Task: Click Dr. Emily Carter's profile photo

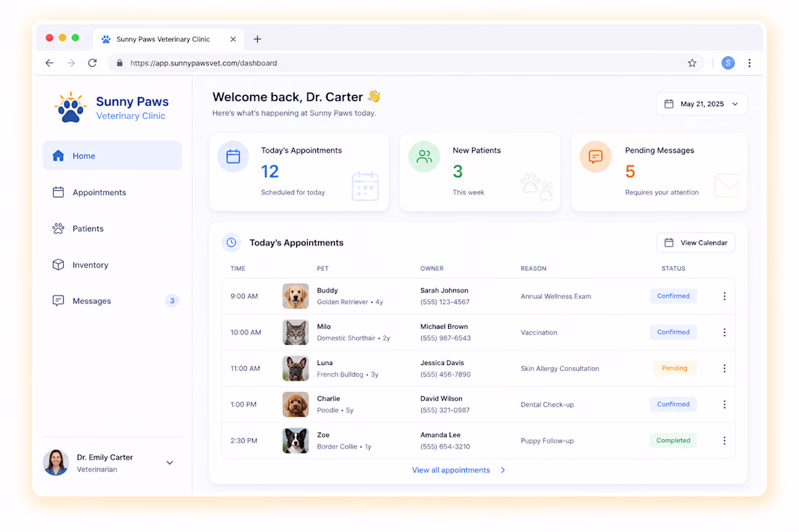Action: 56,463
